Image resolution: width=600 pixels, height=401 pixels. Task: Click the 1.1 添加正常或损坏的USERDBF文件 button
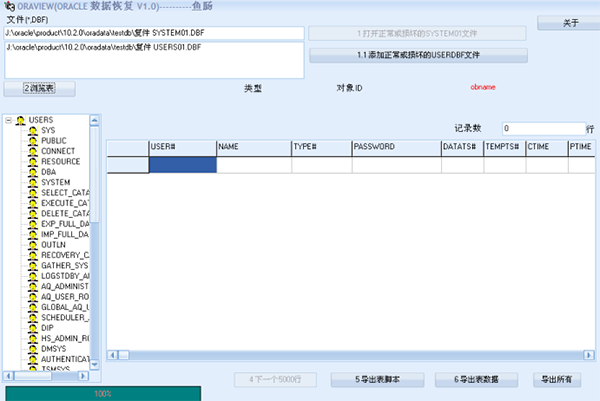[418, 55]
